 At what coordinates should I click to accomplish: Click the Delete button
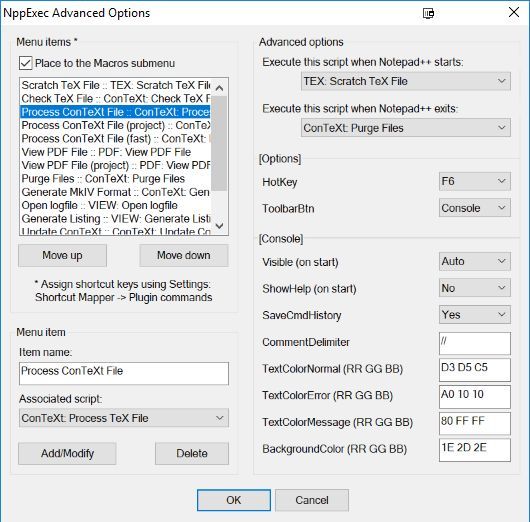coord(192,453)
